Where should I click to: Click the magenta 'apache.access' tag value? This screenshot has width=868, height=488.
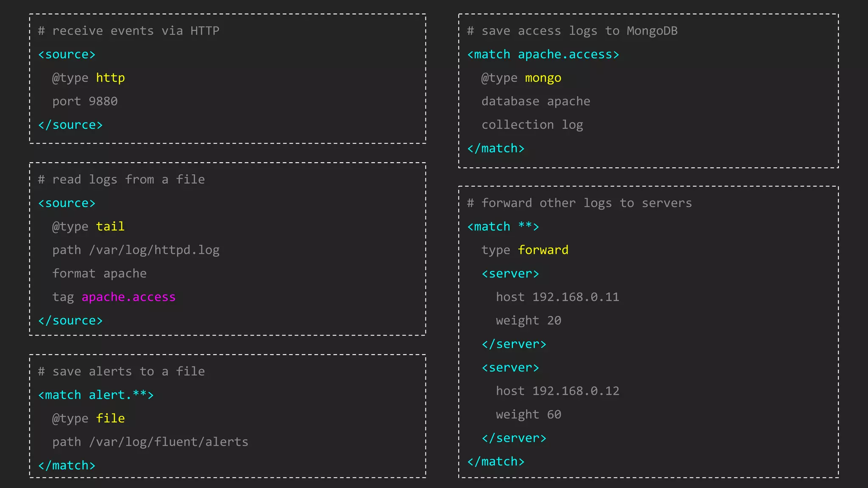pyautogui.click(x=128, y=297)
